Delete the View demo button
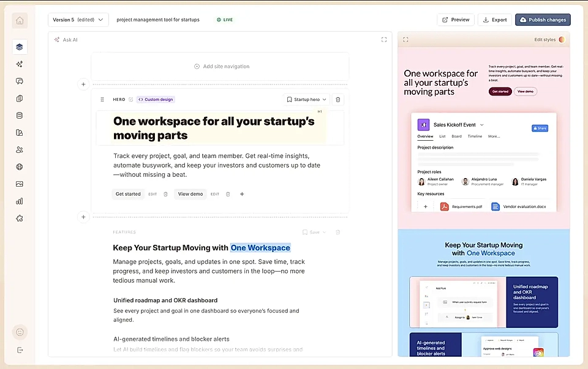The width and height of the screenshot is (588, 369). pos(228,194)
